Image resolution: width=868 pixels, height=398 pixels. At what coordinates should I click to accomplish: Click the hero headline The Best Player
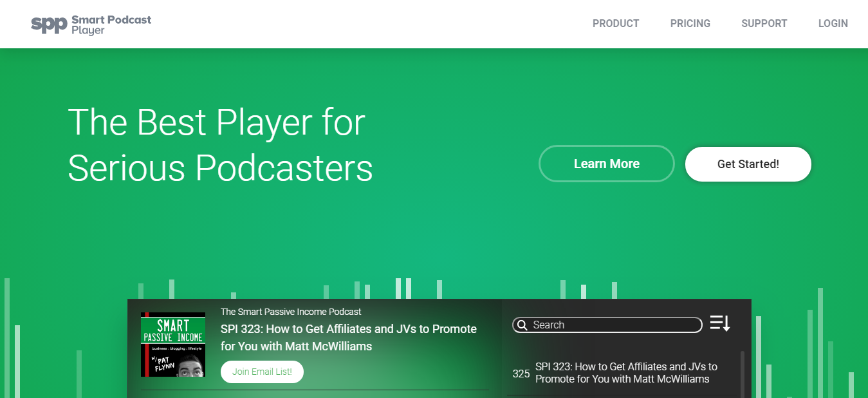(x=221, y=144)
